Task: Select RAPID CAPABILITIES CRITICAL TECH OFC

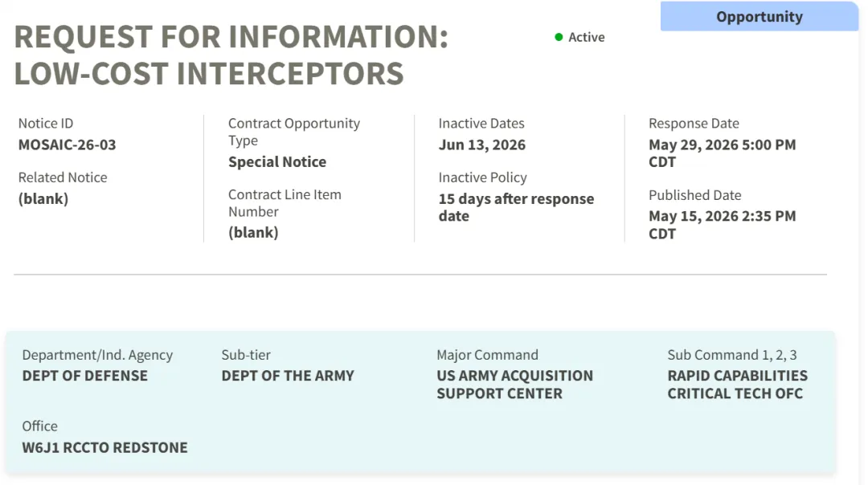Action: point(737,385)
